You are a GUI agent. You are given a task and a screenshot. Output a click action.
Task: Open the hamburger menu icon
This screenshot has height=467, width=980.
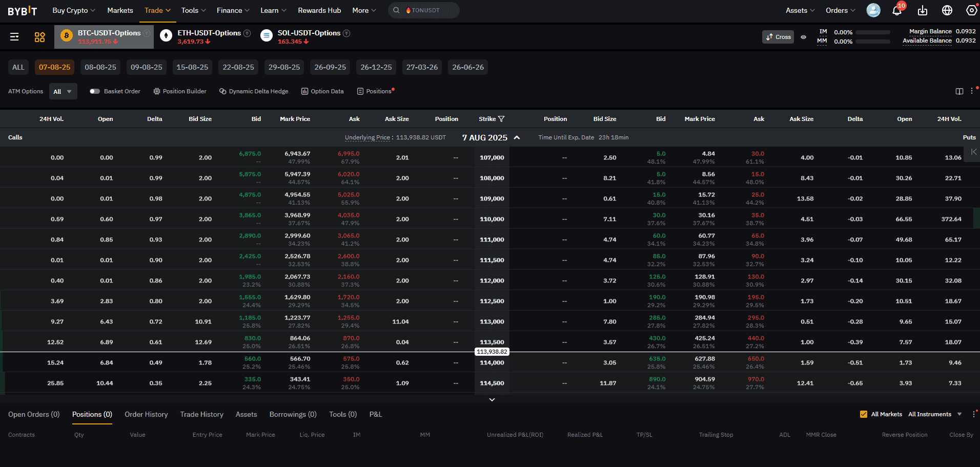click(x=14, y=37)
